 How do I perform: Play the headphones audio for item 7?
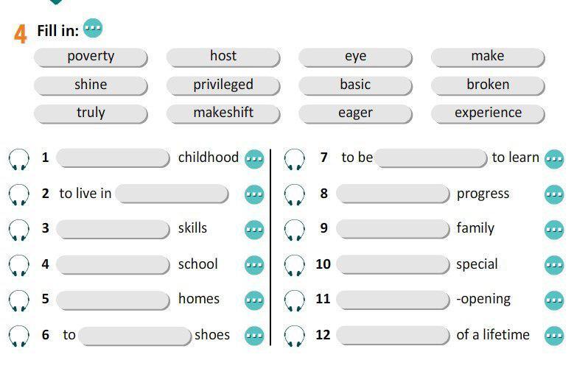point(294,158)
